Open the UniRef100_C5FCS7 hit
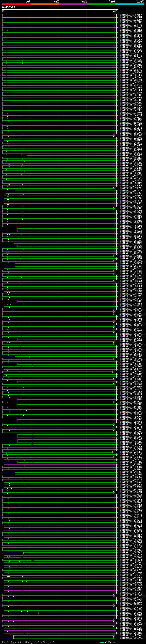Viewport: 146px width, 644px height. pyautogui.click(x=131, y=233)
